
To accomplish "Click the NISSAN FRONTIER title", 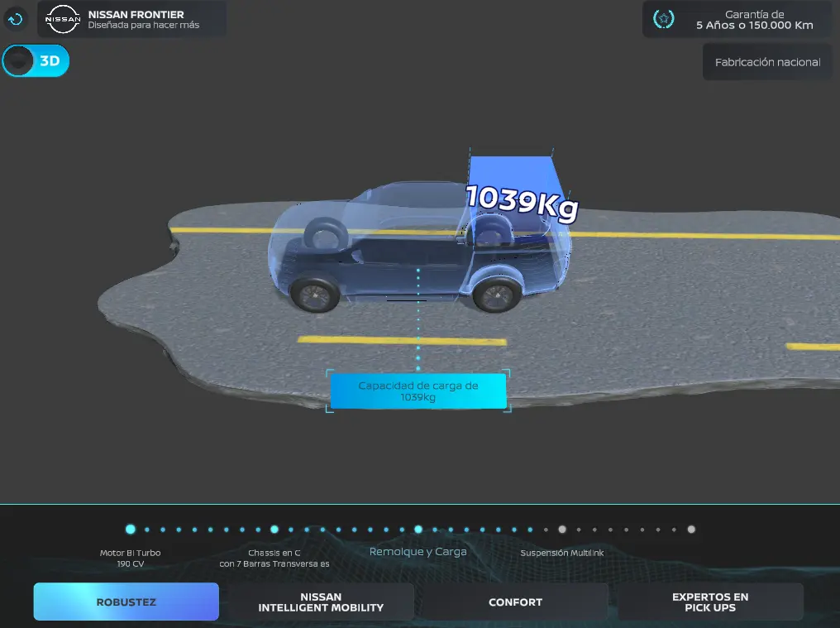I will tap(136, 15).
